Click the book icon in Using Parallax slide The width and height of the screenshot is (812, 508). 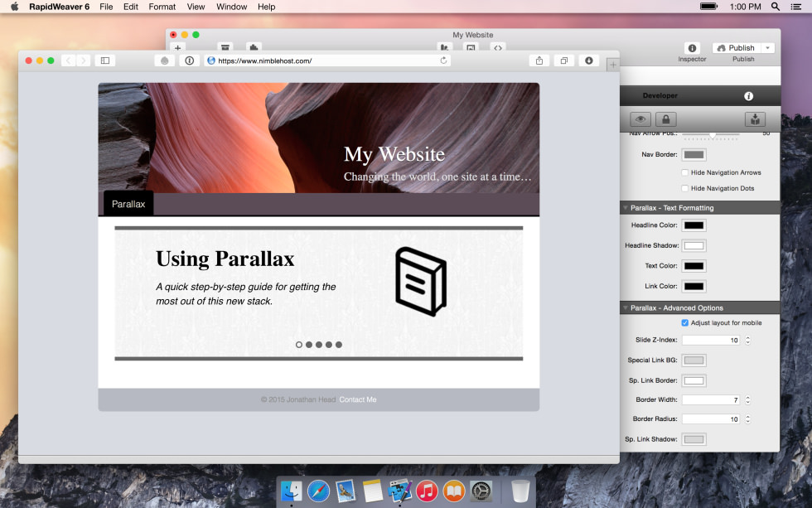pyautogui.click(x=421, y=282)
